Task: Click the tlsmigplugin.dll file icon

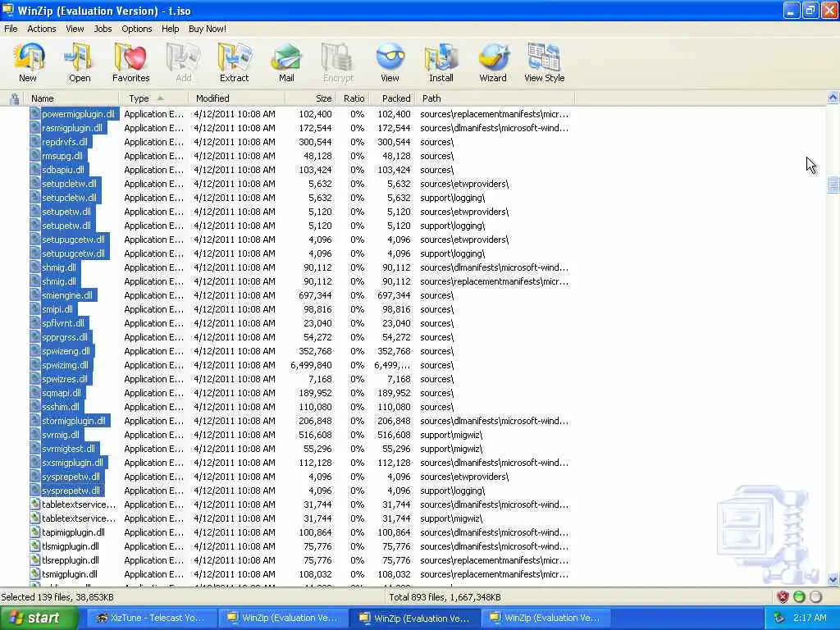Action: tap(34, 546)
